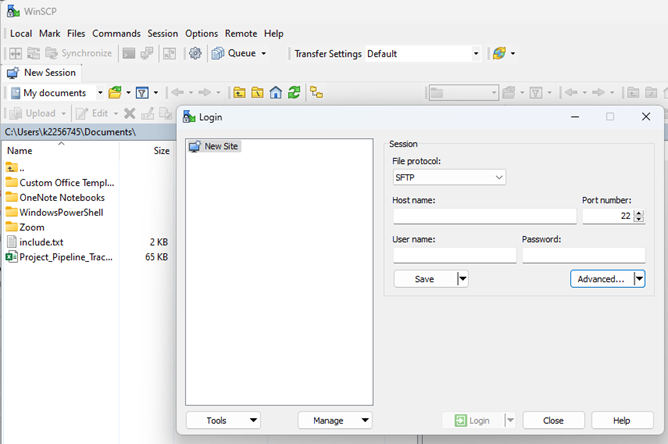Click the Save button in Login dialog
668x444 pixels.
(x=425, y=279)
